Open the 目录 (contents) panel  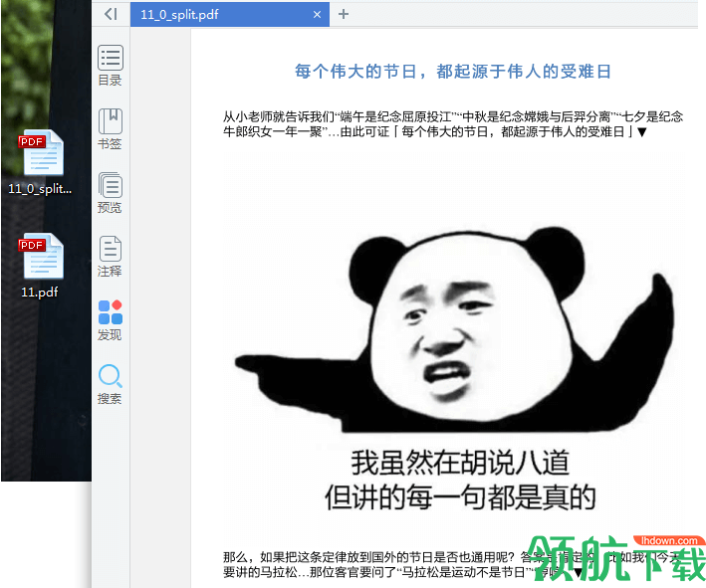(110, 66)
